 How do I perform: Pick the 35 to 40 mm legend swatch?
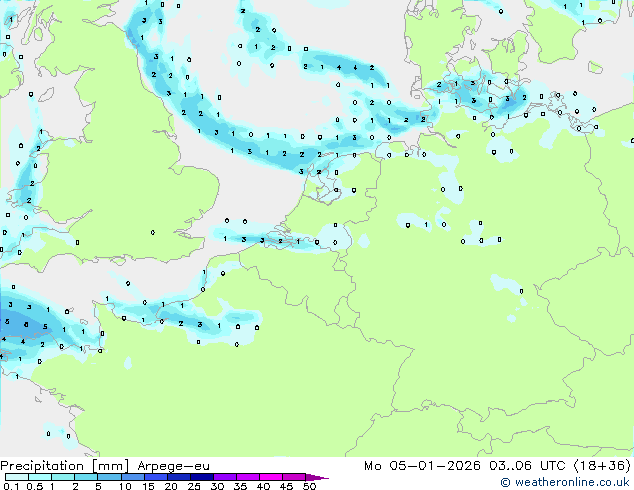(247, 477)
